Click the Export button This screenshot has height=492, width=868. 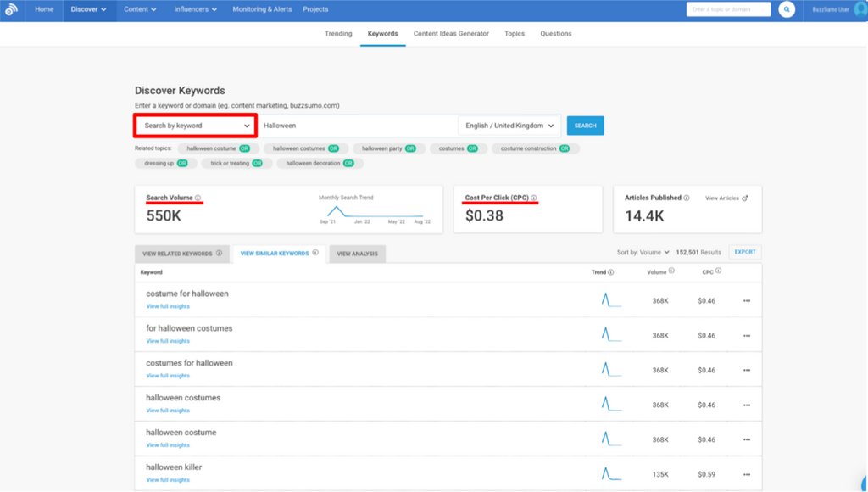pyautogui.click(x=744, y=253)
